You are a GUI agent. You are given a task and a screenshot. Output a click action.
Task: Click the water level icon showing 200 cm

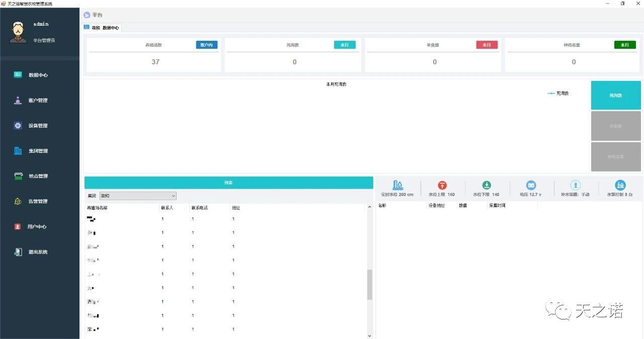[x=397, y=185]
